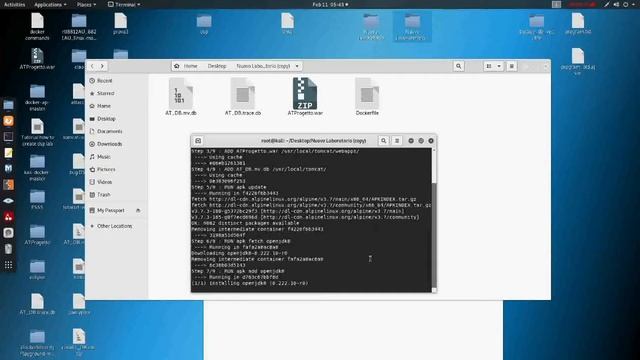Launch the red cherry icon app in dock
640x360 pixels.
(8, 216)
